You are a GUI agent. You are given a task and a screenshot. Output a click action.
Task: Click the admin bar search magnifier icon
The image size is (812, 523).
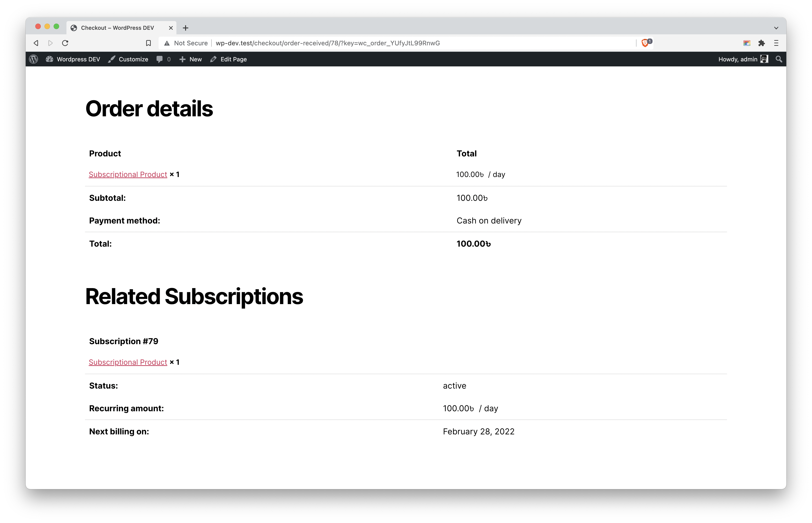tap(779, 59)
